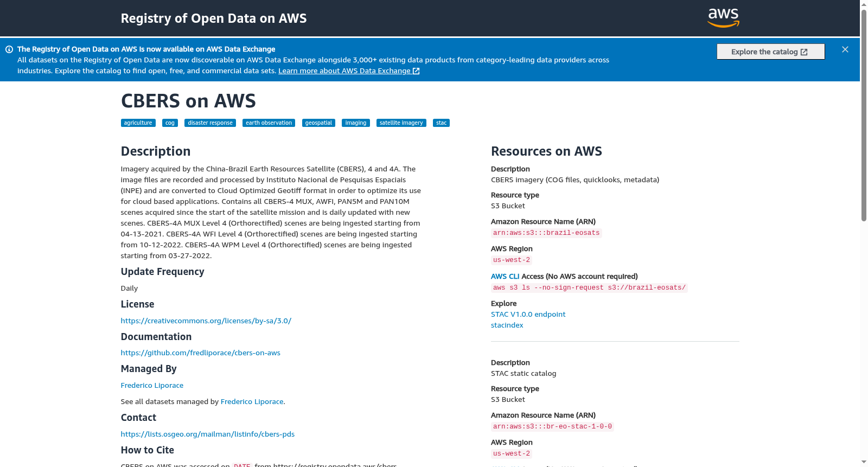Open the stacindex link
Screen dimensions: 868x467
pos(507,325)
